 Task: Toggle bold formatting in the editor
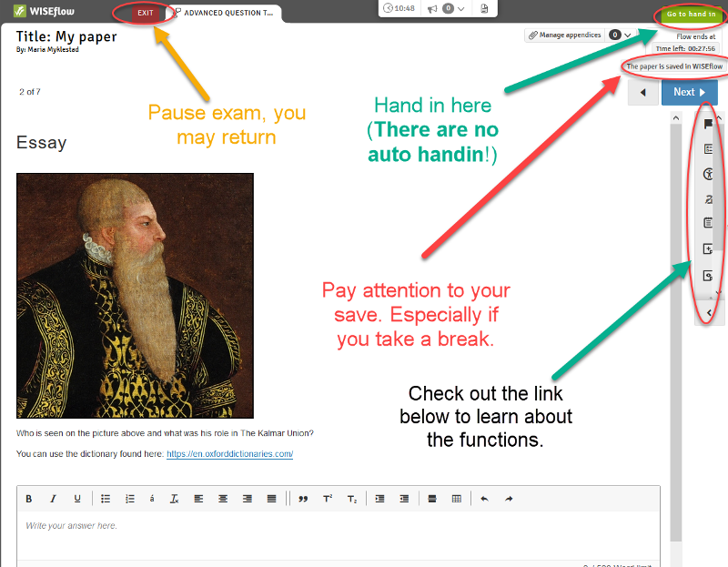coord(28,498)
